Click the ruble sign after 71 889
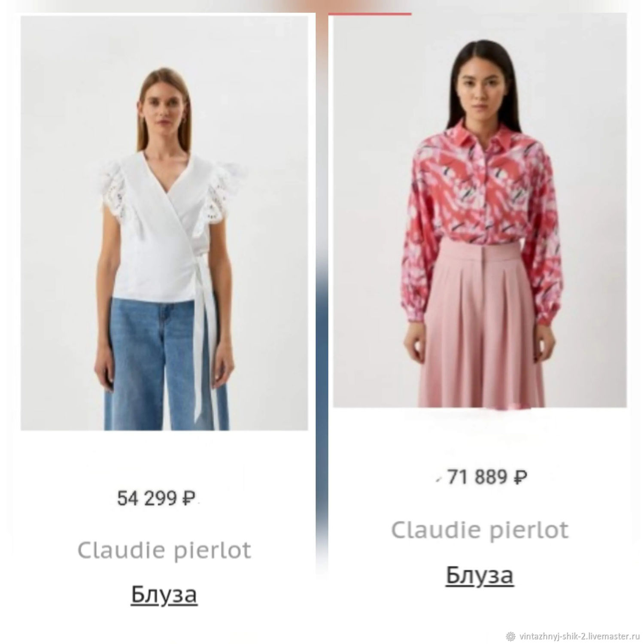The image size is (644, 644). coord(520,477)
